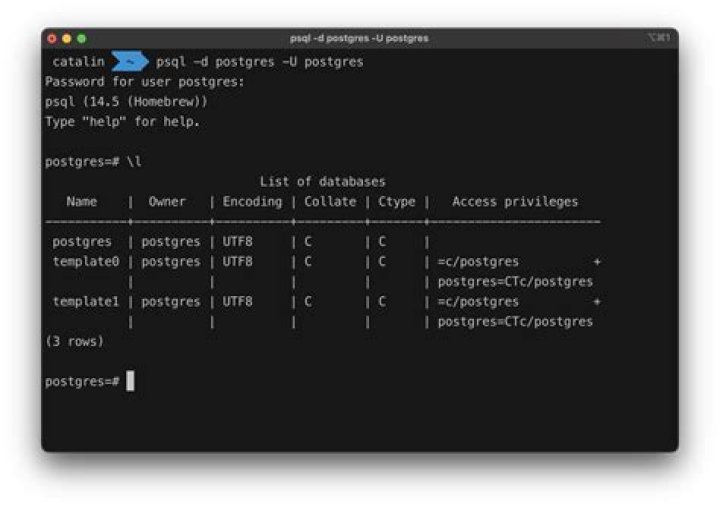Click the '(3 rows)' result count
Viewport: 720px width, 507px height.
[75, 342]
